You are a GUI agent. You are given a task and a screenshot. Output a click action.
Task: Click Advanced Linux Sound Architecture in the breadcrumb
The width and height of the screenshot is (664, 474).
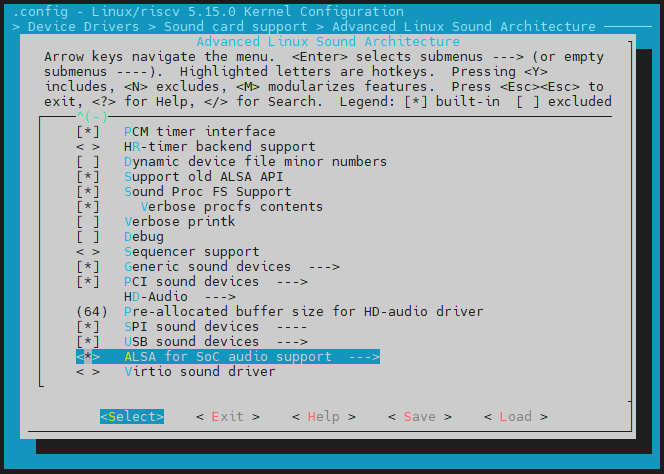(464, 27)
